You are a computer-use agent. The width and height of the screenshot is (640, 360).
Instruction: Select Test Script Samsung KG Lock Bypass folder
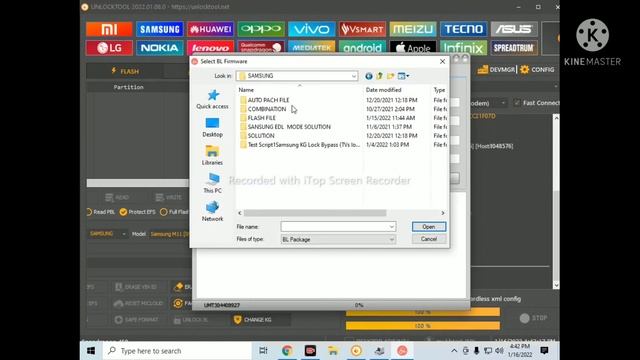(x=300, y=145)
